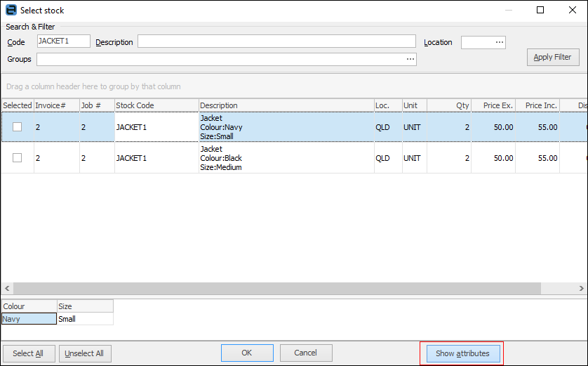Click into the Description filter field

coord(276,41)
